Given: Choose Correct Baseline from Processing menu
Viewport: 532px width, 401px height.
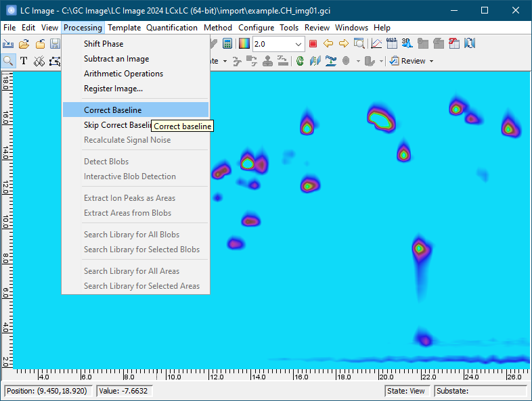Looking at the screenshot, I should coord(112,110).
